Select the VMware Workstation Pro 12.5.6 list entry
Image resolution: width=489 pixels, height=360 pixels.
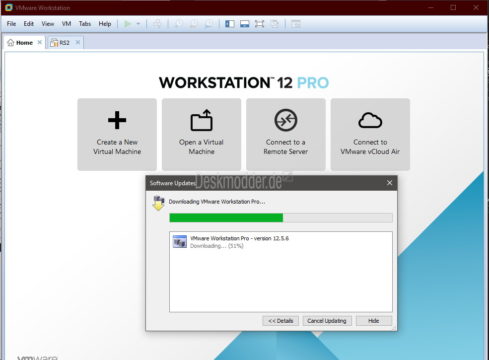pyautogui.click(x=281, y=242)
